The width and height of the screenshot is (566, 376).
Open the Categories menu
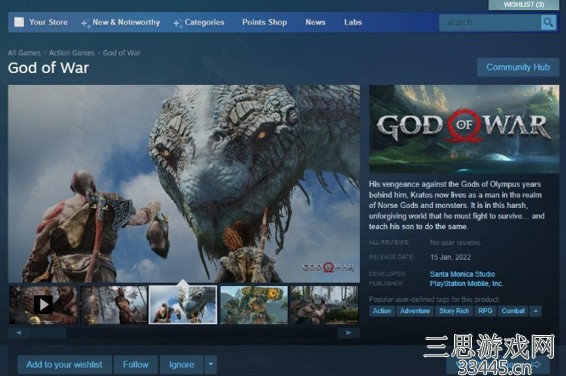coord(199,22)
